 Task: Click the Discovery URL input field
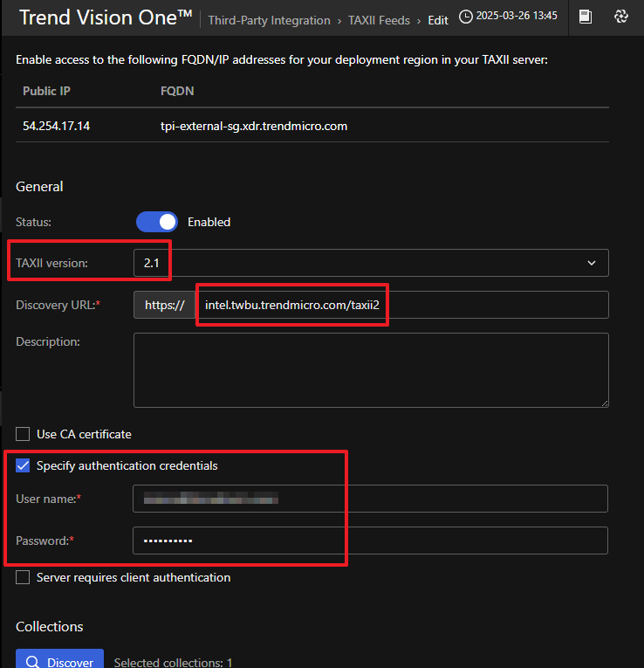click(401, 305)
